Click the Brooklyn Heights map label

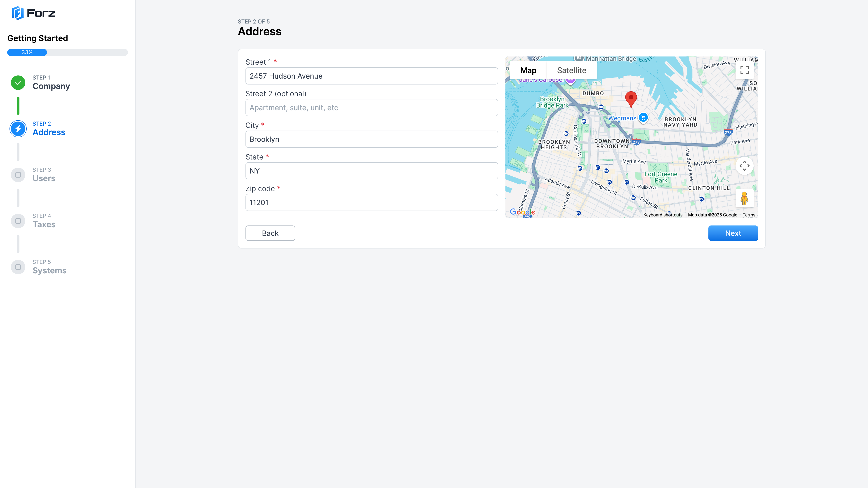point(554,145)
